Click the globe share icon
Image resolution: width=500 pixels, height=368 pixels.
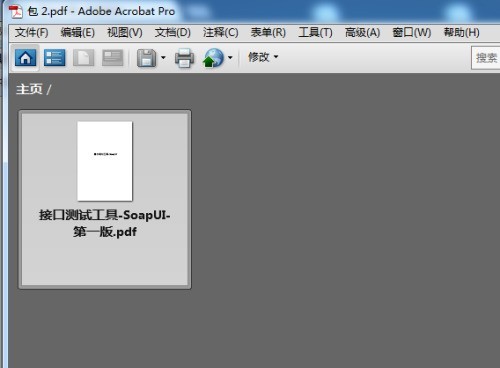[213, 58]
